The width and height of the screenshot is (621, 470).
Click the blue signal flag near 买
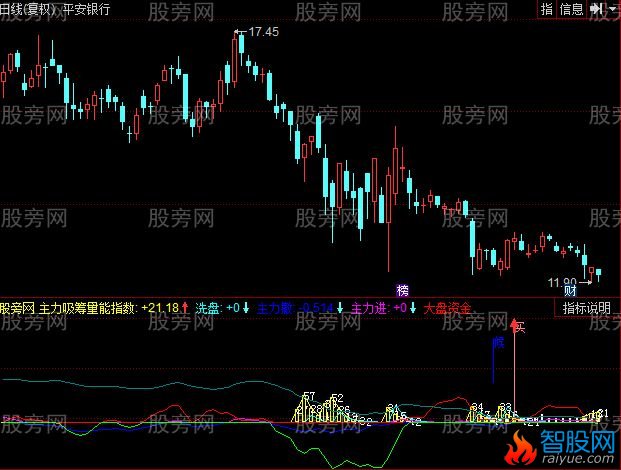[498, 343]
